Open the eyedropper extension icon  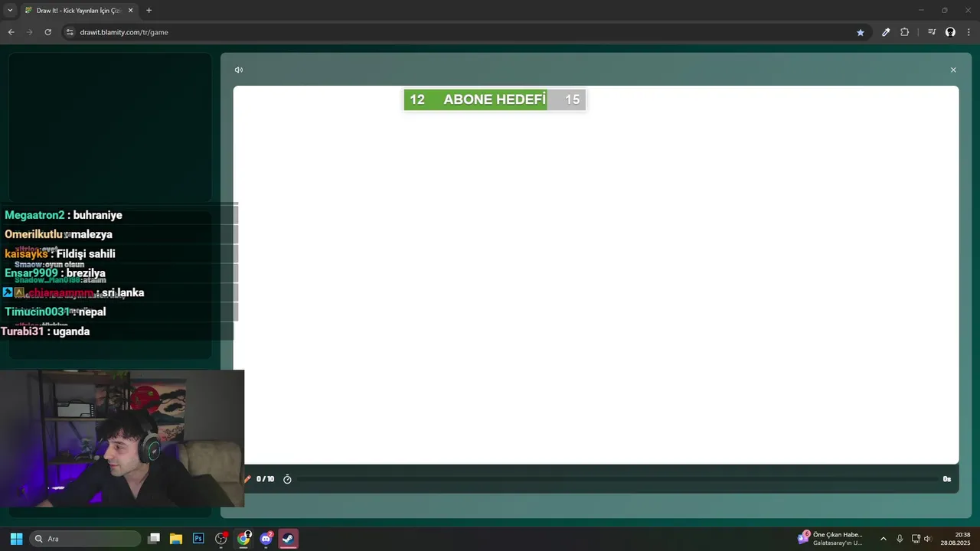pos(886,32)
